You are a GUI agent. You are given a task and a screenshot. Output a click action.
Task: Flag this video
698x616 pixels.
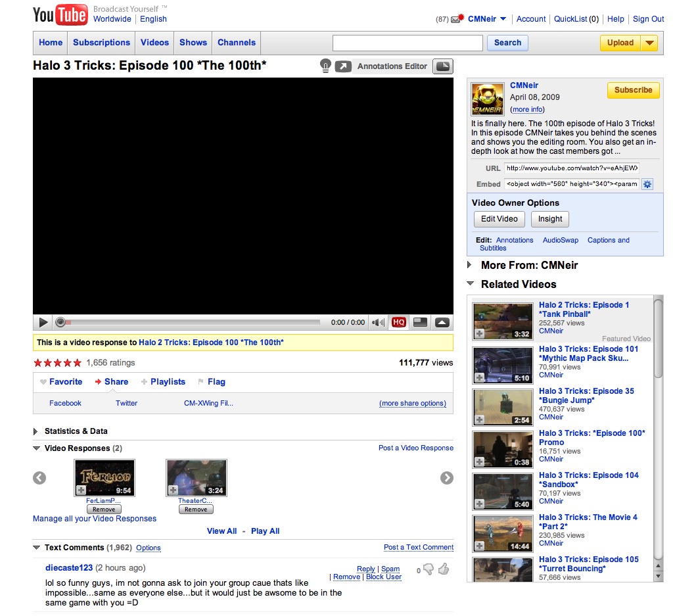[212, 382]
